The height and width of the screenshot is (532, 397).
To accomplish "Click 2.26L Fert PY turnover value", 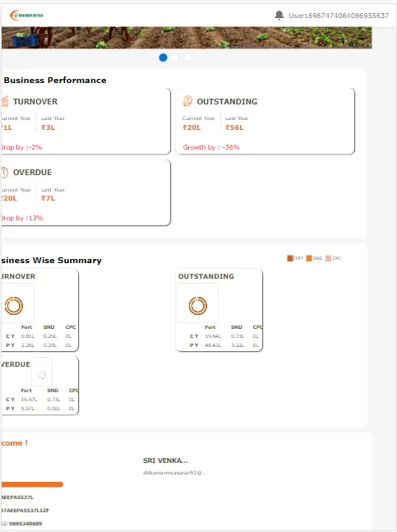I will pos(28,345).
